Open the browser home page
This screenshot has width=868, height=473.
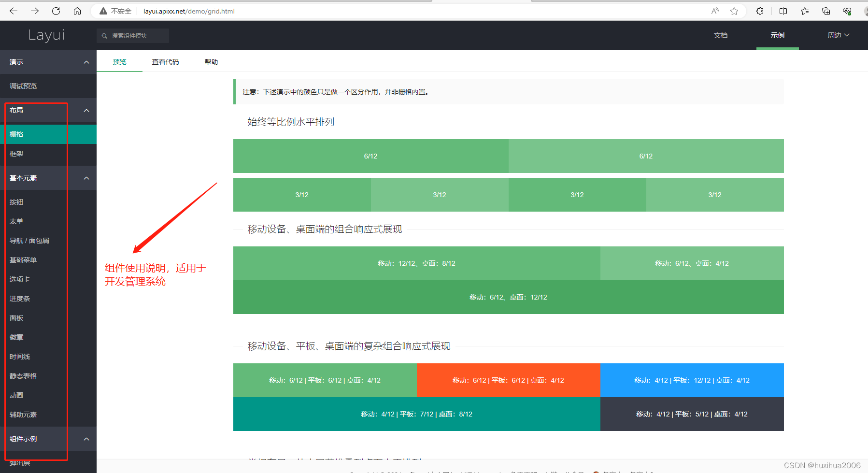(x=77, y=11)
